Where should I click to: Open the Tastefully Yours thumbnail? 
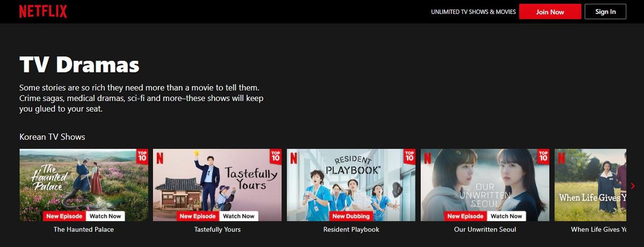point(217,185)
